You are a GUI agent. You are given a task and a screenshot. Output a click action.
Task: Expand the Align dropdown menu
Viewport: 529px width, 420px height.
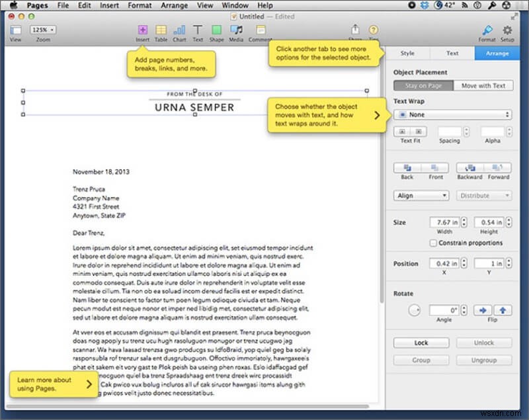coord(421,196)
